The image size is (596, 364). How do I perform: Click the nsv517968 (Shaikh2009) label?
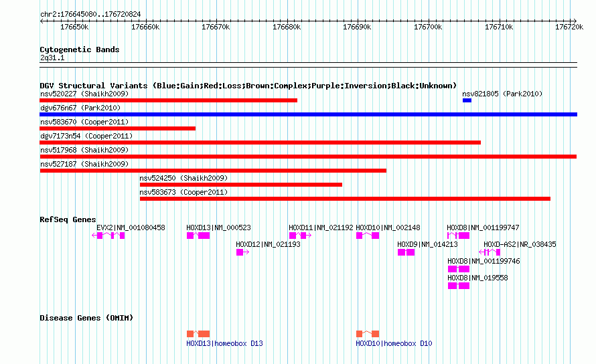point(84,150)
